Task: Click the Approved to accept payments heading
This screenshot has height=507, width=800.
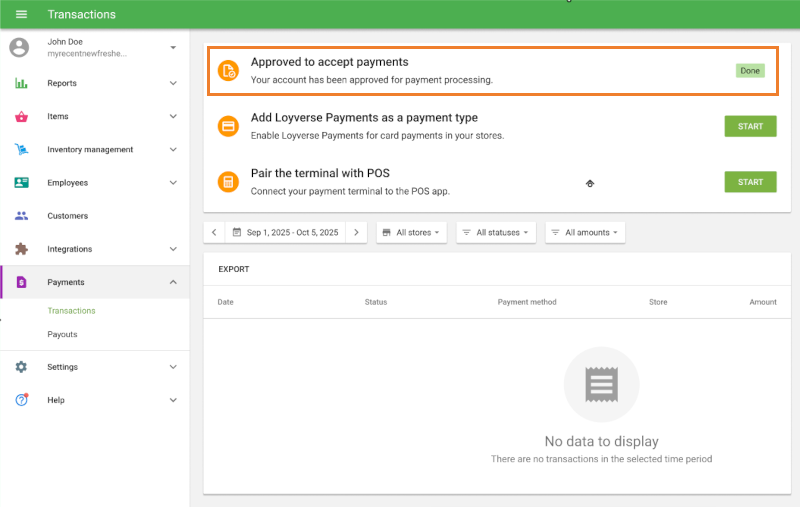Action: point(330,62)
